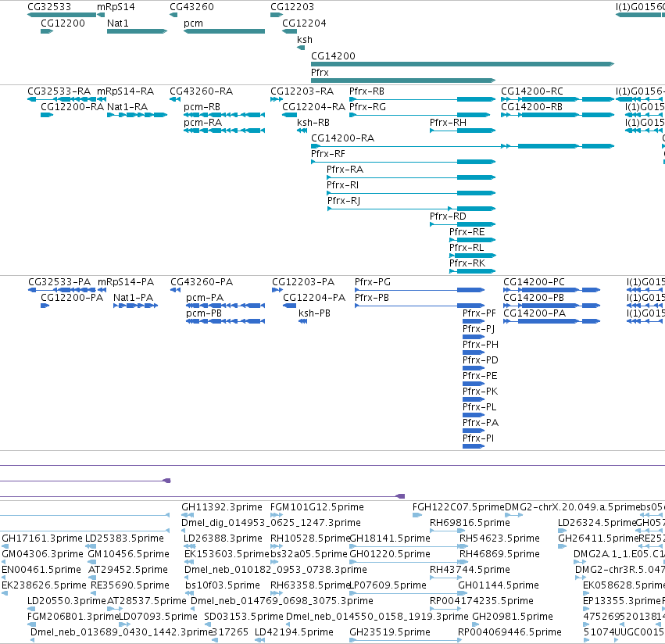This screenshot has height=644, width=665.
Task: Select transcript Pfrx-RA label
Action: pyautogui.click(x=345, y=170)
